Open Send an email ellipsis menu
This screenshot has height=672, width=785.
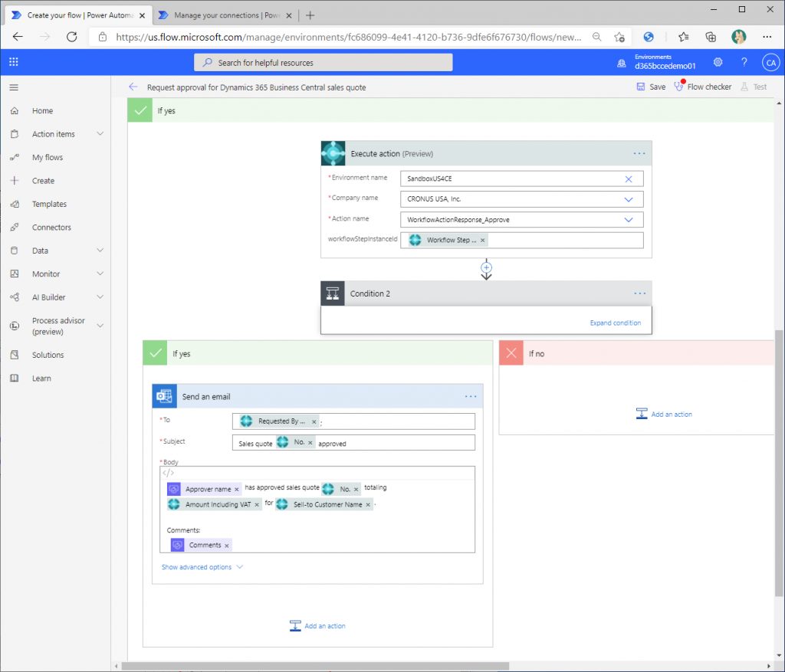pyautogui.click(x=471, y=396)
